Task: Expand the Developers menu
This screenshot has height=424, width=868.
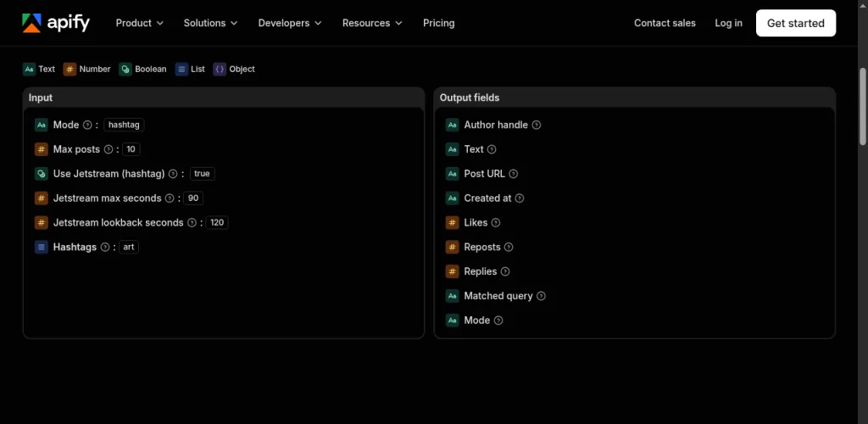Action: [x=290, y=23]
